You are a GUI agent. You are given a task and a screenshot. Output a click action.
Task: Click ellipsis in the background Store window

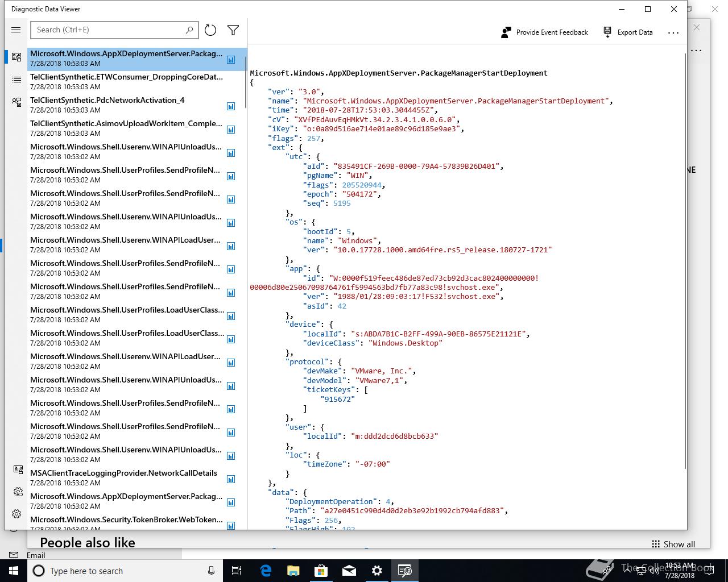click(696, 51)
